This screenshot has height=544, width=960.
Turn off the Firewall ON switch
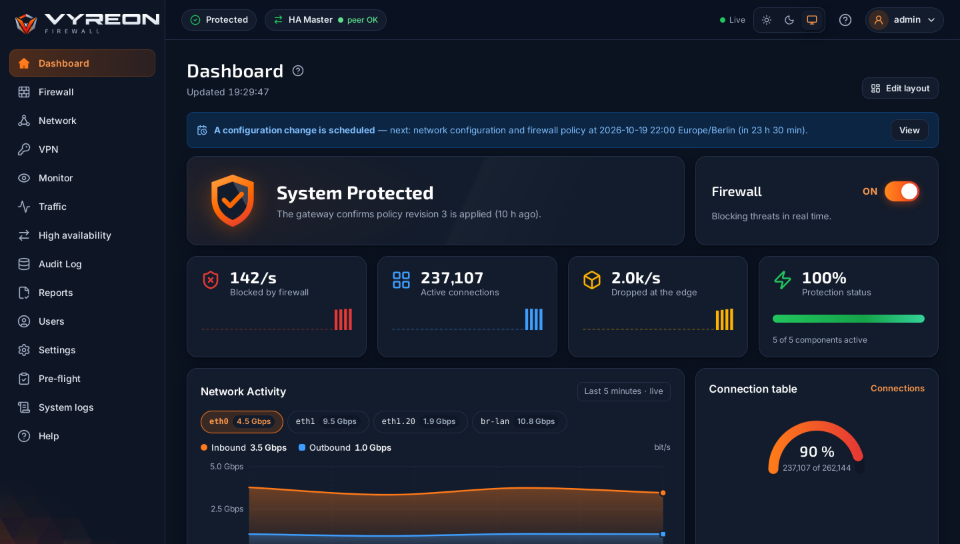(901, 192)
